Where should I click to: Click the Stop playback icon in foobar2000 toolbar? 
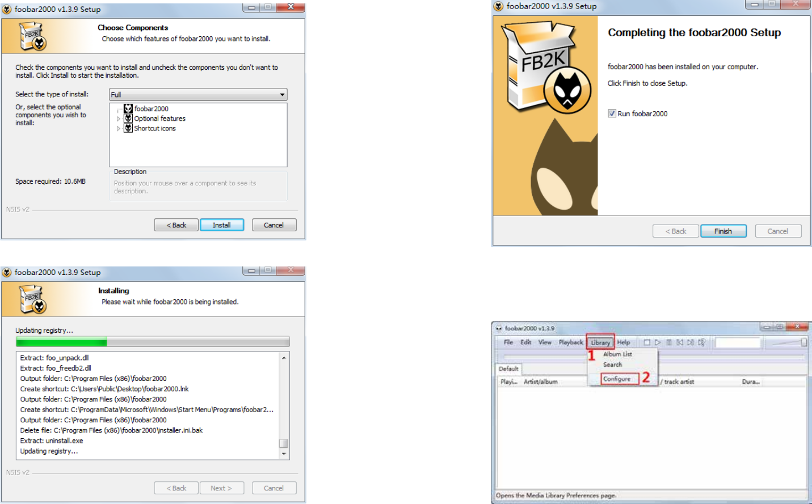pyautogui.click(x=647, y=342)
